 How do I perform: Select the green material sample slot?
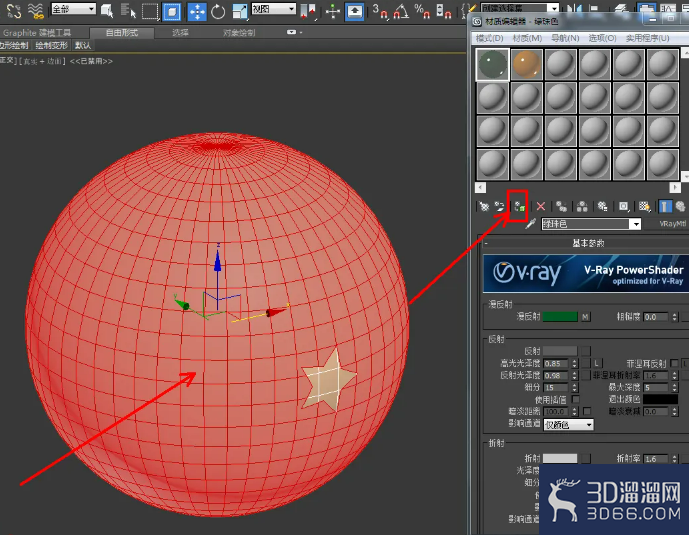[x=493, y=65]
